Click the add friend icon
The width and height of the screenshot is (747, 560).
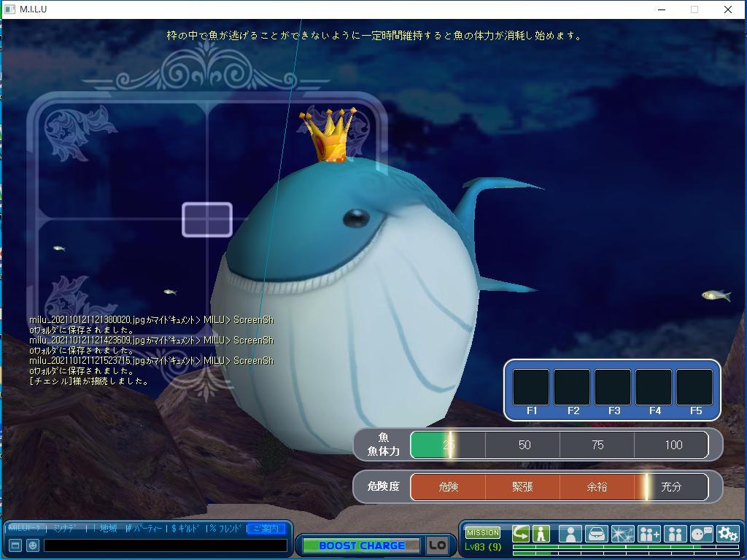649,534
